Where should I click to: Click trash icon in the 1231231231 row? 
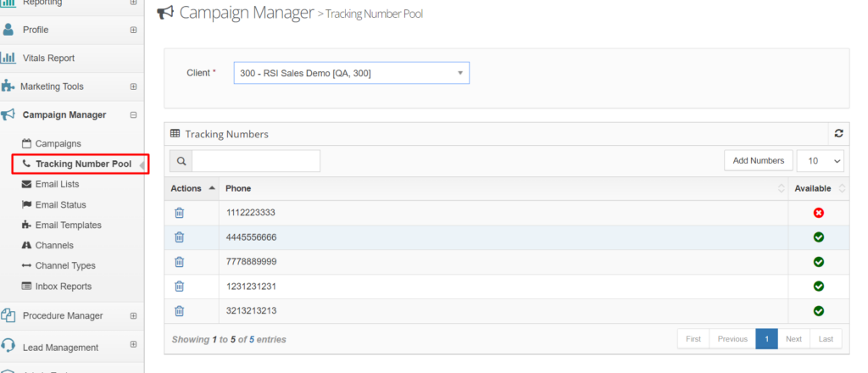180,287
